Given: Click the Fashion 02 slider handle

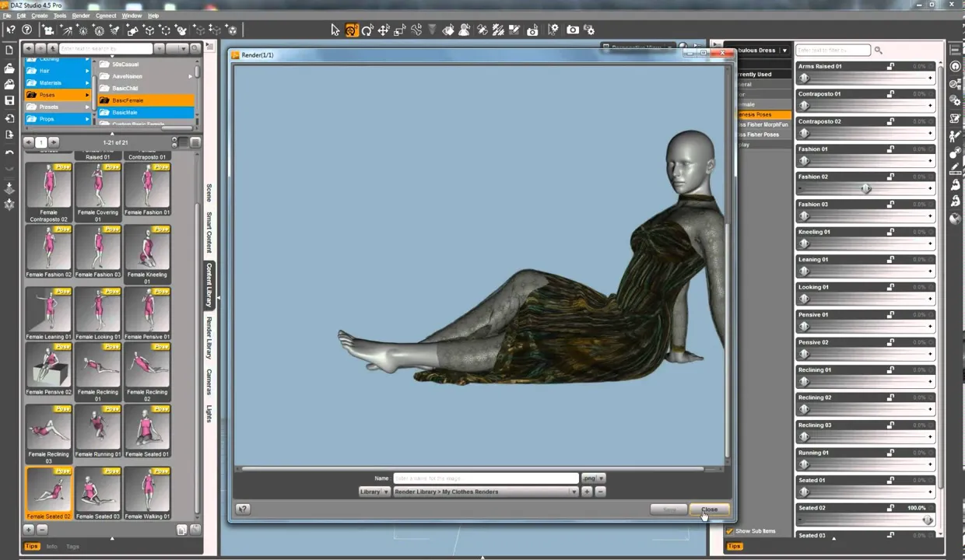Looking at the screenshot, I should coord(865,188).
